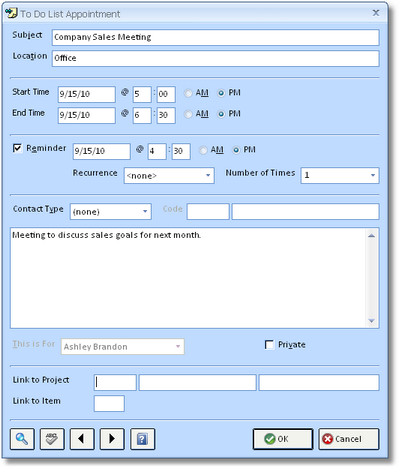Select PM for Start Time
This screenshot has height=469, width=399.
point(221,93)
